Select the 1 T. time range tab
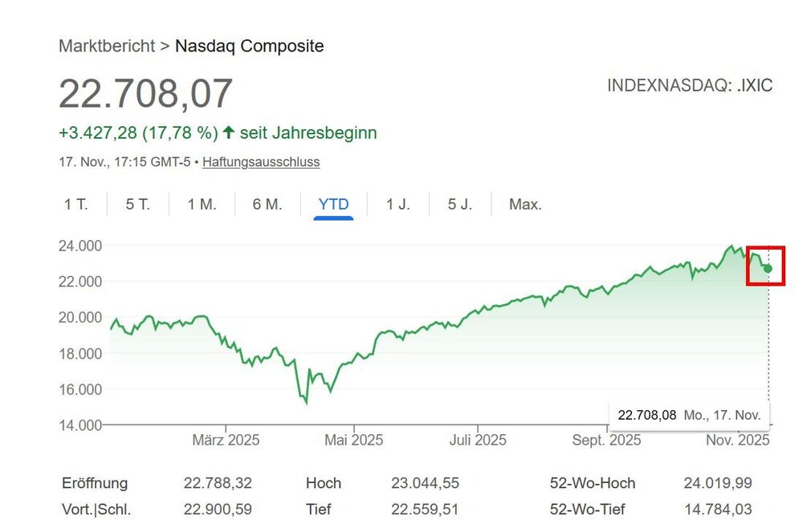Viewport: 803px width, 532px height. (76, 205)
